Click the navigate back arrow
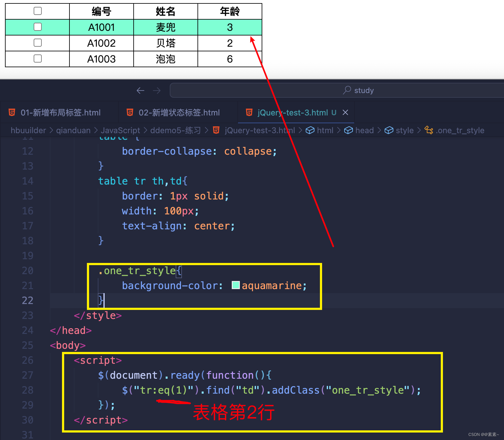 coord(140,91)
